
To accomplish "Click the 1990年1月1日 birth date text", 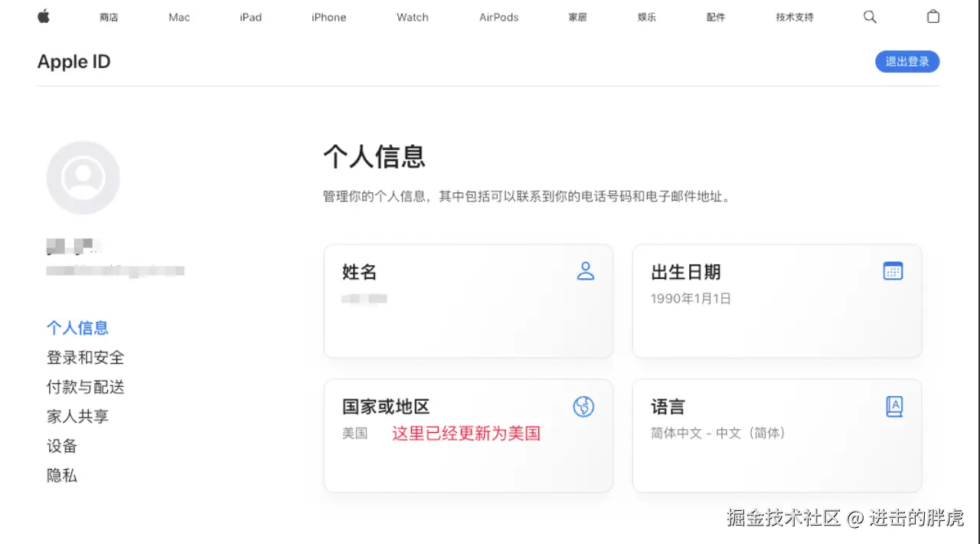I will pyautogui.click(x=691, y=299).
